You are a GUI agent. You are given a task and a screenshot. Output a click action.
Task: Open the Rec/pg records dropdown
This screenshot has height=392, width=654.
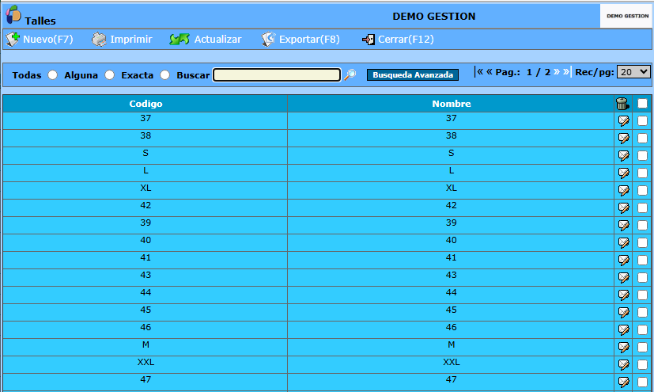[x=634, y=72]
